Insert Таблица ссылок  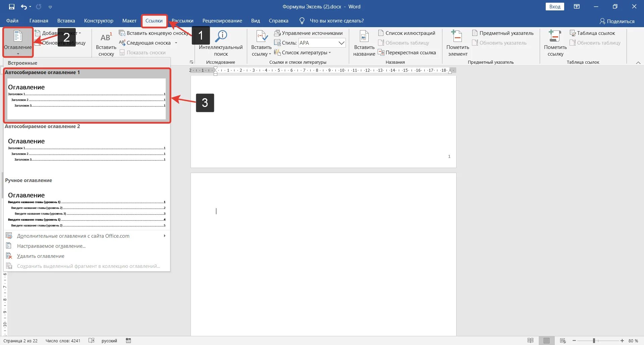click(592, 33)
